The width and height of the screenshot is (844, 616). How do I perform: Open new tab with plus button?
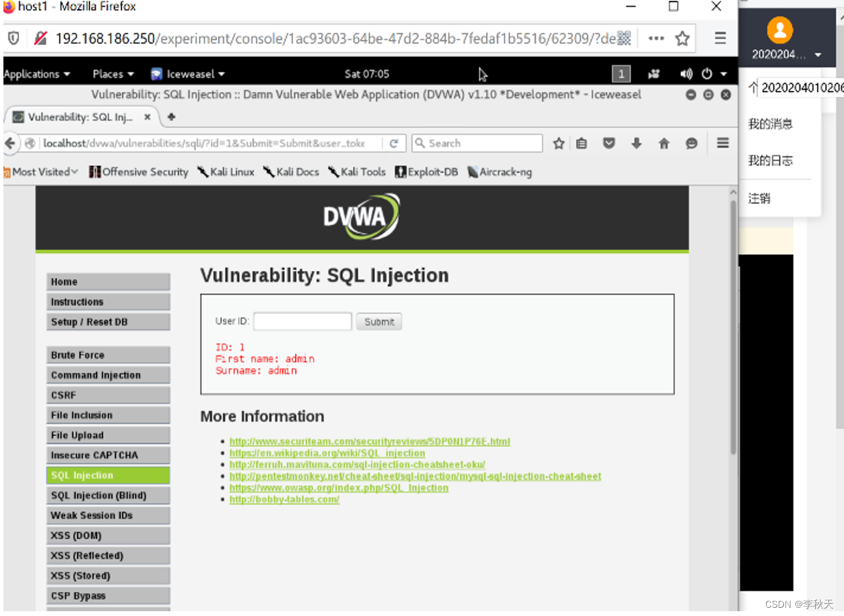[171, 117]
